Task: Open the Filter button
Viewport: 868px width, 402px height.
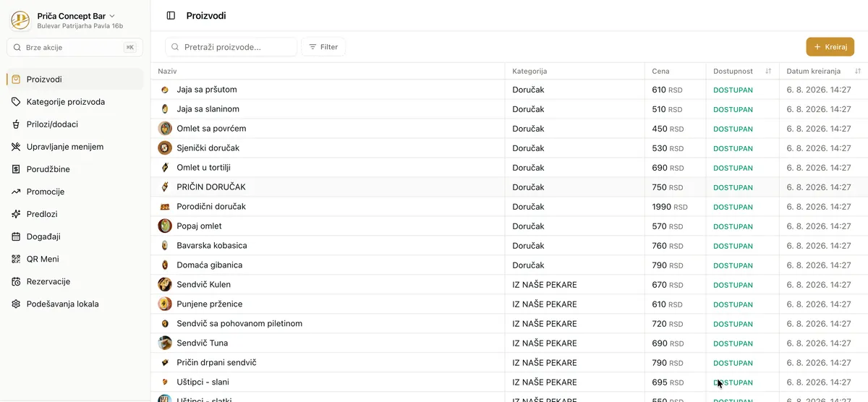Action: [323, 47]
